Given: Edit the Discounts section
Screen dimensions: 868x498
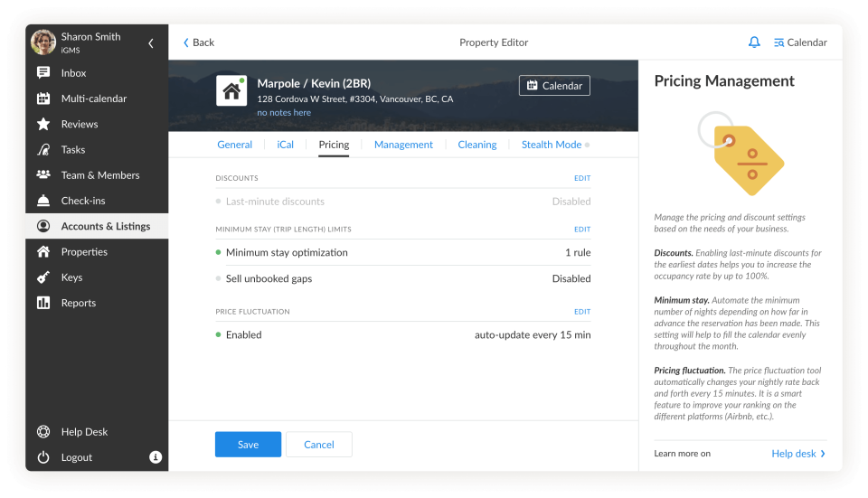Looking at the screenshot, I should (x=581, y=178).
